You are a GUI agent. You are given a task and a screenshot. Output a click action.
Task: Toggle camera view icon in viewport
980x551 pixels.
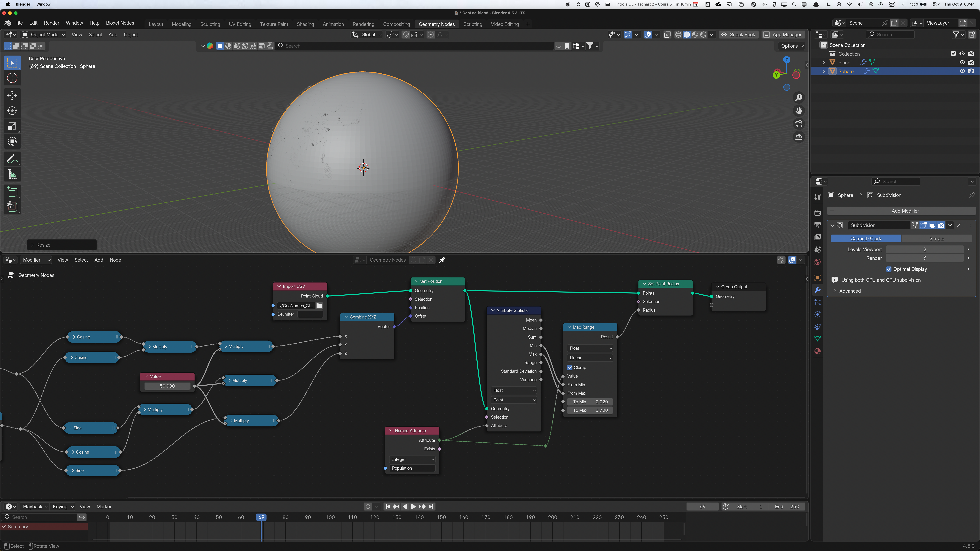[799, 124]
